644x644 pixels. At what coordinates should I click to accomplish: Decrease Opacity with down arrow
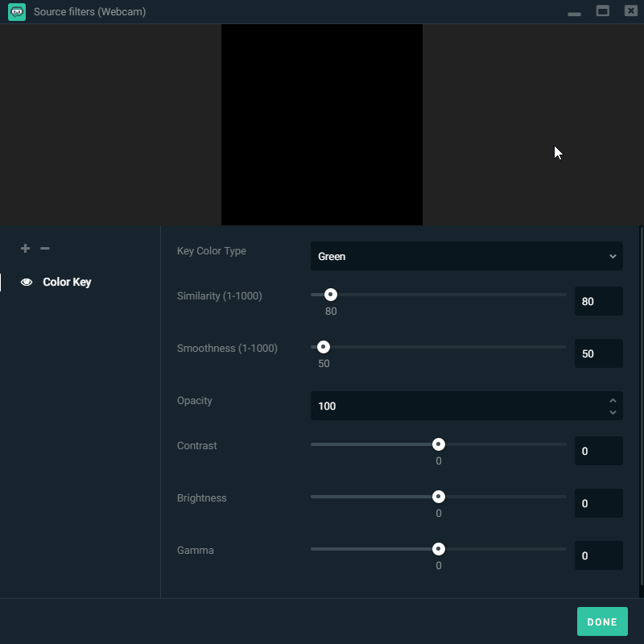click(x=613, y=412)
